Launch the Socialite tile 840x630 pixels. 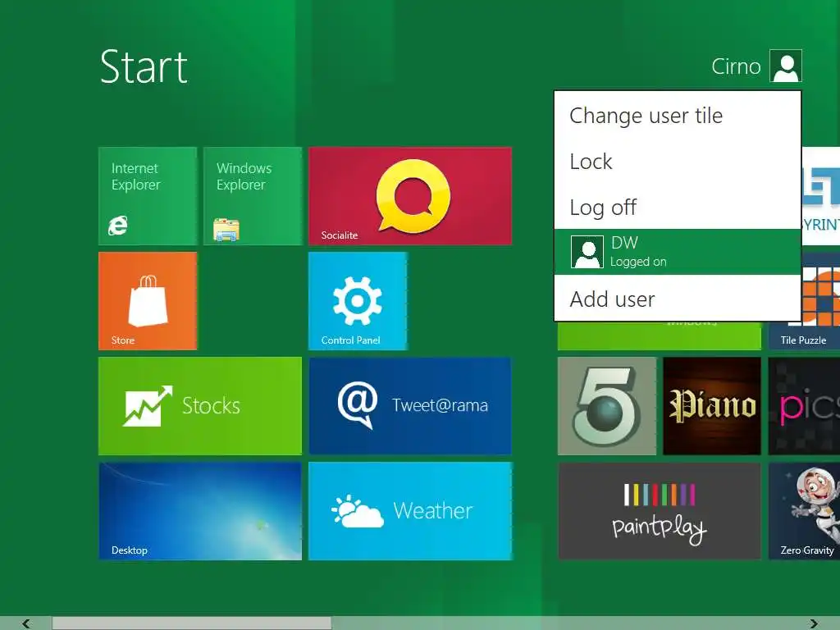point(410,196)
